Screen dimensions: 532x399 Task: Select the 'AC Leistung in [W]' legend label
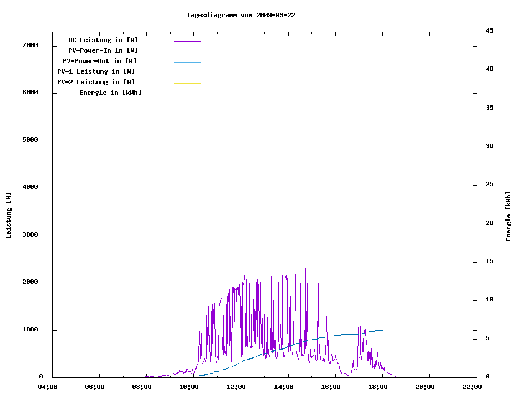pos(103,40)
